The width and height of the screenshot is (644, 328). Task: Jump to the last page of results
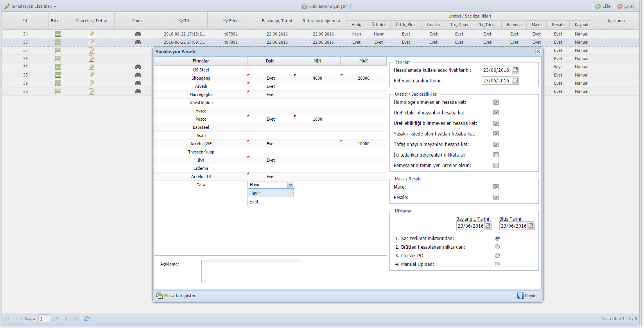(76, 319)
